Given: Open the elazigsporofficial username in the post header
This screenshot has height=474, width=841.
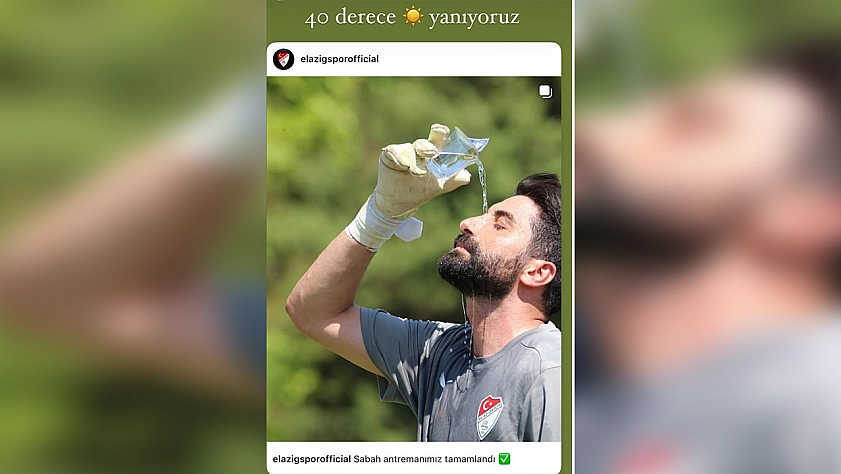Looking at the screenshot, I should 340,59.
